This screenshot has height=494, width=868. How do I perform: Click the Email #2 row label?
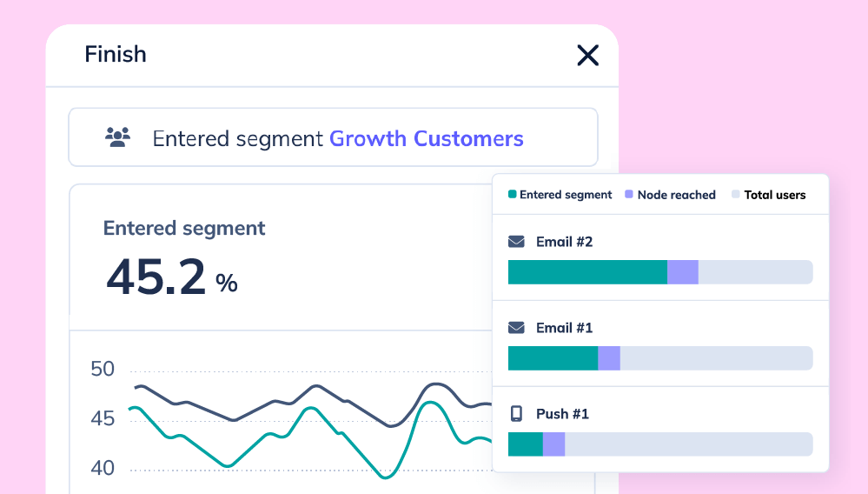coord(564,242)
